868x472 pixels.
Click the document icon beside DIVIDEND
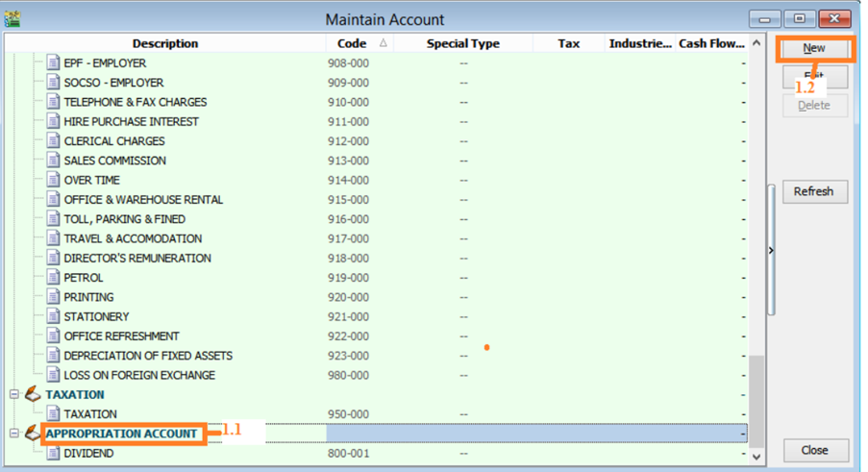[x=54, y=454]
